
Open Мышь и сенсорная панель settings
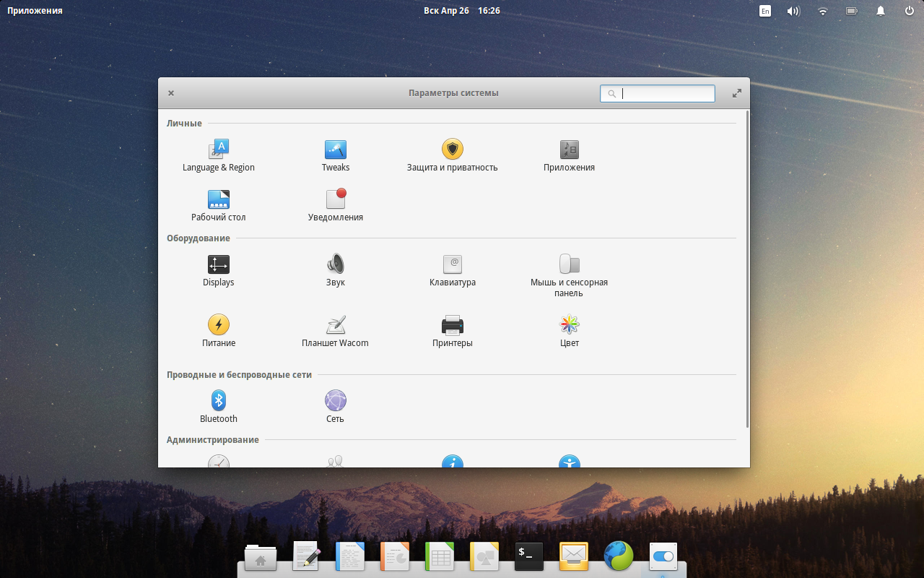pyautogui.click(x=570, y=265)
